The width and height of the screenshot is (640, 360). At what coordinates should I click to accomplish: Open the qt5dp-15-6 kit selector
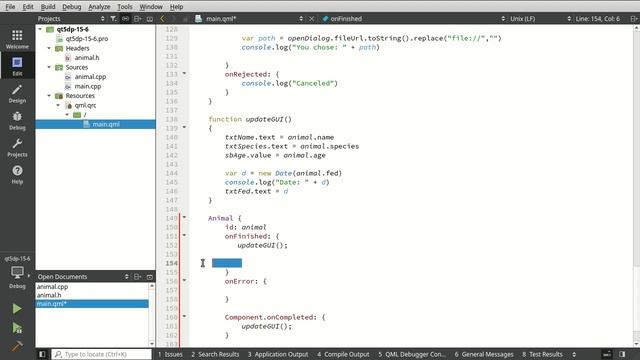tap(17, 272)
